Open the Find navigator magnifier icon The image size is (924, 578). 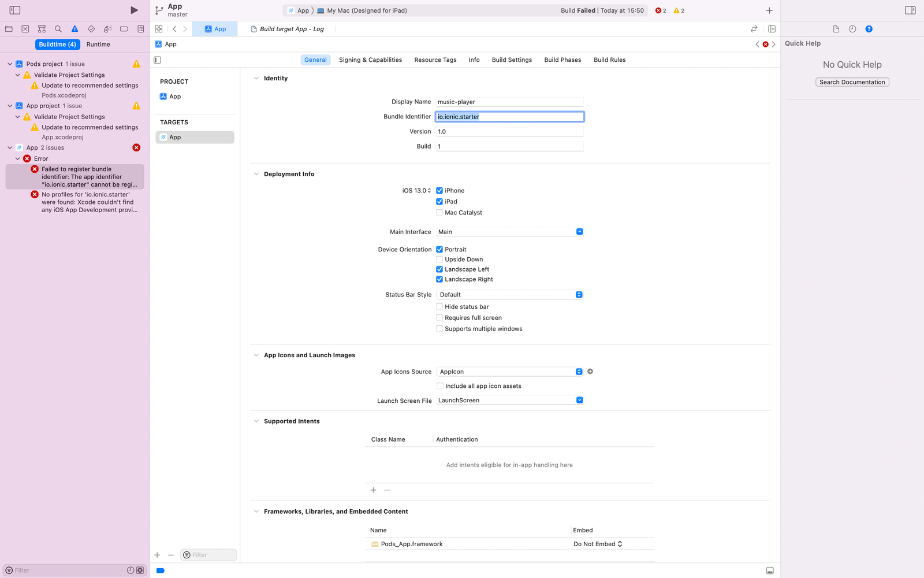click(58, 29)
